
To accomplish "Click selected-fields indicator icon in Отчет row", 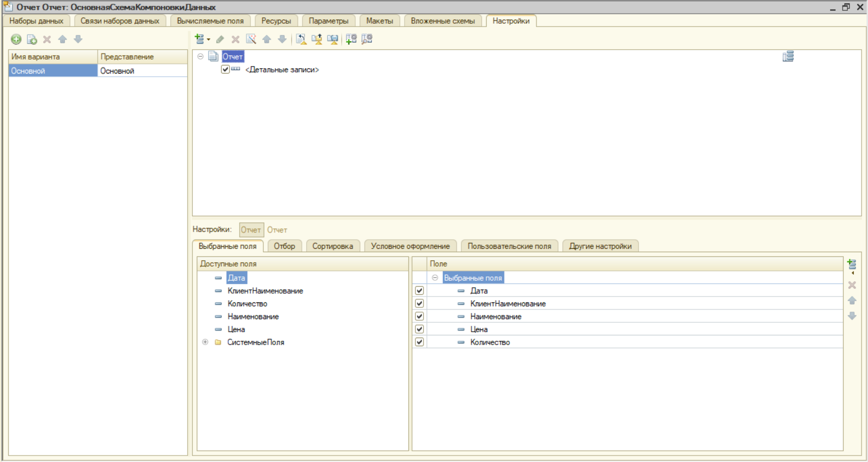I will [788, 57].
